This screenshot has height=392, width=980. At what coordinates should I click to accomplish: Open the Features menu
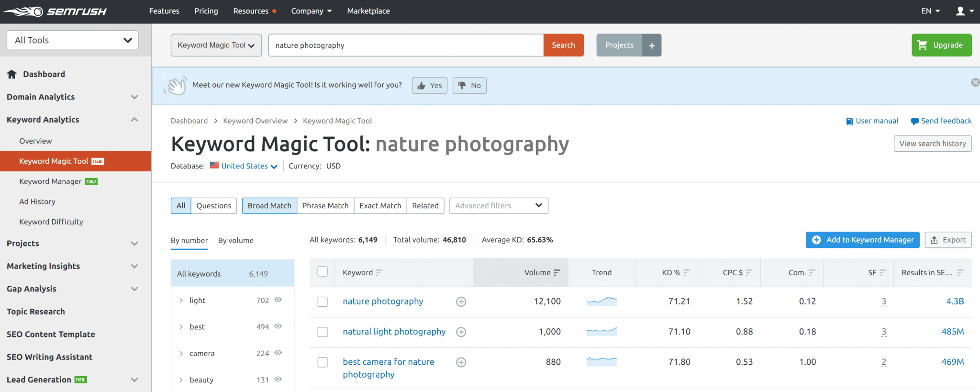coord(164,11)
